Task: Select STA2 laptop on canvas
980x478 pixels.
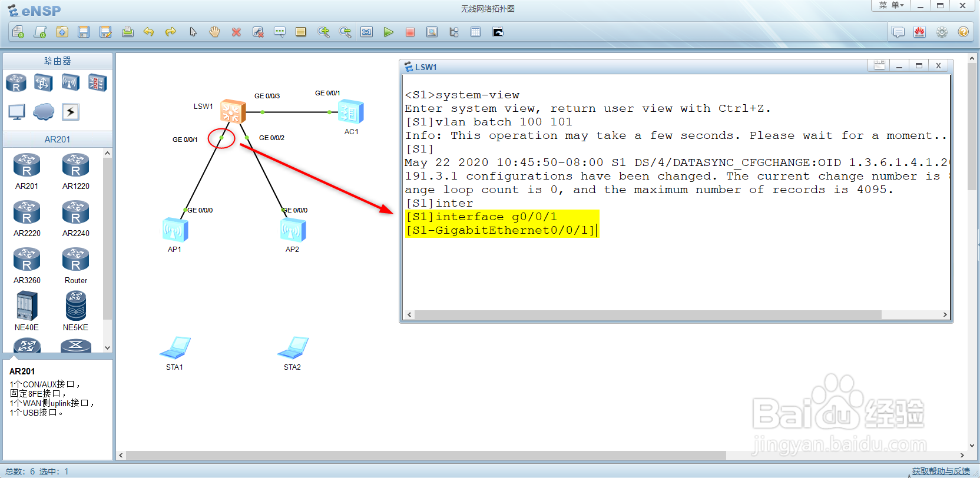Action: click(293, 348)
